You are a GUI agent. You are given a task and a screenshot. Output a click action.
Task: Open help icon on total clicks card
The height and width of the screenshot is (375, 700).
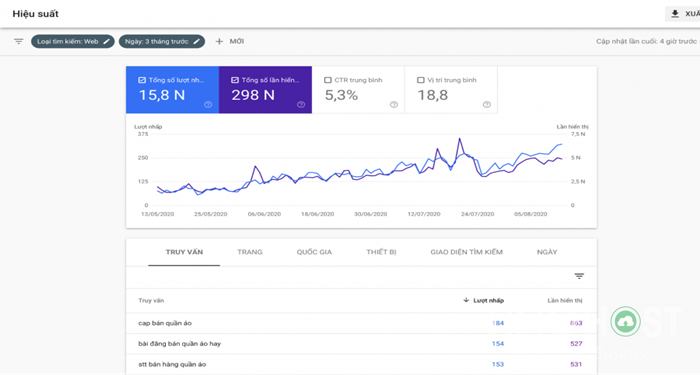[x=208, y=104]
